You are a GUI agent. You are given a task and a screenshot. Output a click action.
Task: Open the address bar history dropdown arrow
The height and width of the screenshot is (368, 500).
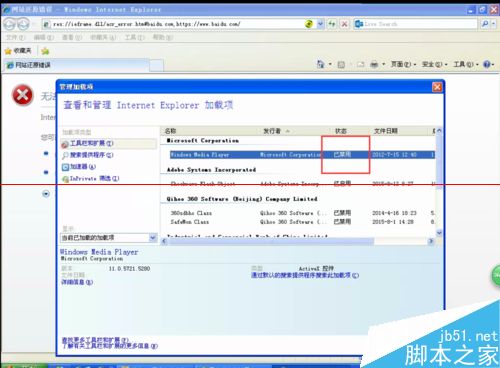click(x=320, y=24)
